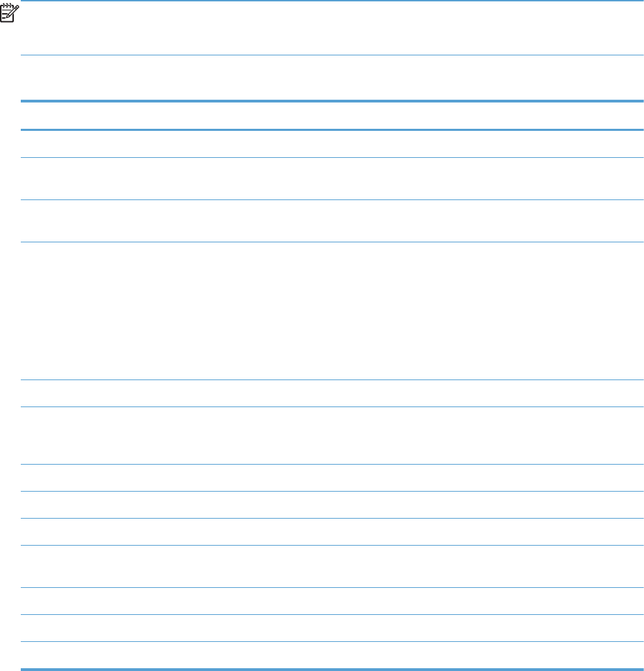This screenshot has height=671, width=644.
Task: Click the thin blue line closing the note box
Action: [x=332, y=55]
